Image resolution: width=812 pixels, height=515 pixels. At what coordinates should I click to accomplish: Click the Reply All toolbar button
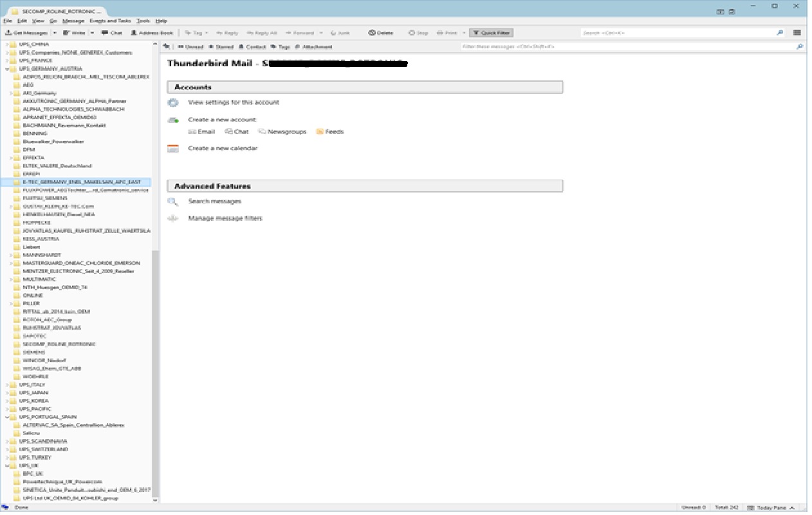262,33
